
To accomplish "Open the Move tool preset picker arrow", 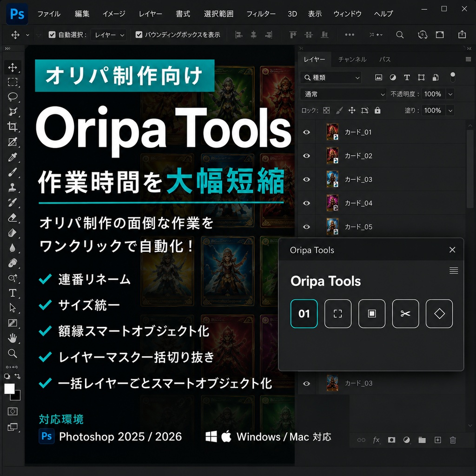I will point(27,35).
